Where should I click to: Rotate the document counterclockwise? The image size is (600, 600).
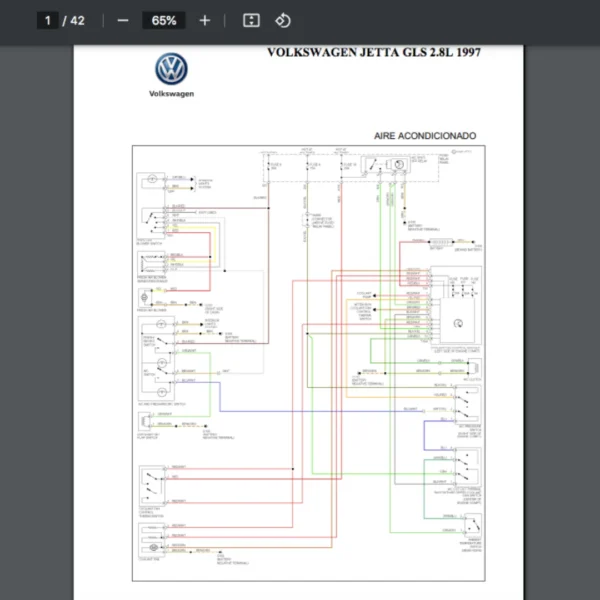click(x=283, y=20)
